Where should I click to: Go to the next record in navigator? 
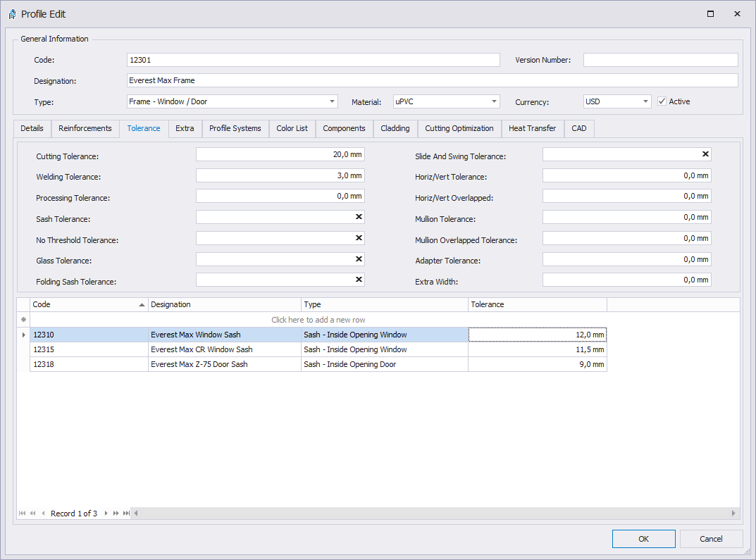click(x=106, y=514)
